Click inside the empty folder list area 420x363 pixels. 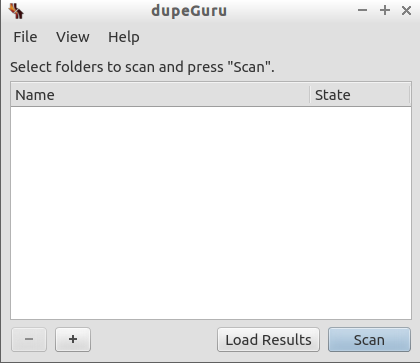pyautogui.click(x=211, y=213)
